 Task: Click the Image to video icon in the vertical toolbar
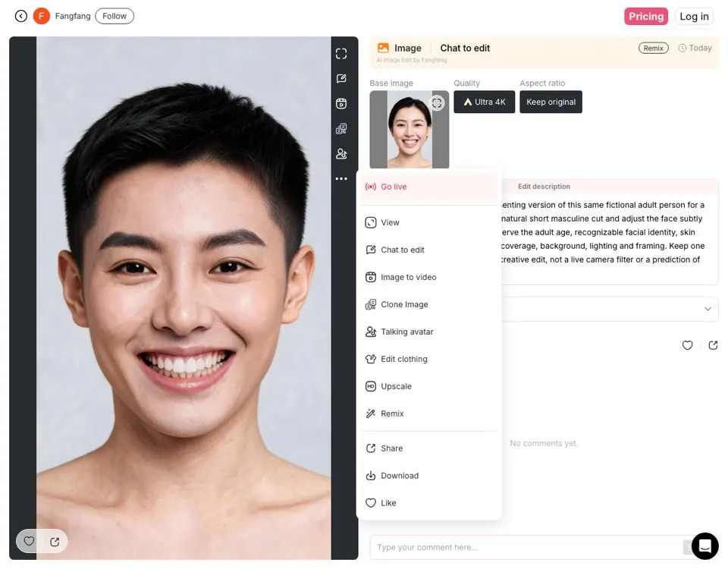tap(341, 104)
